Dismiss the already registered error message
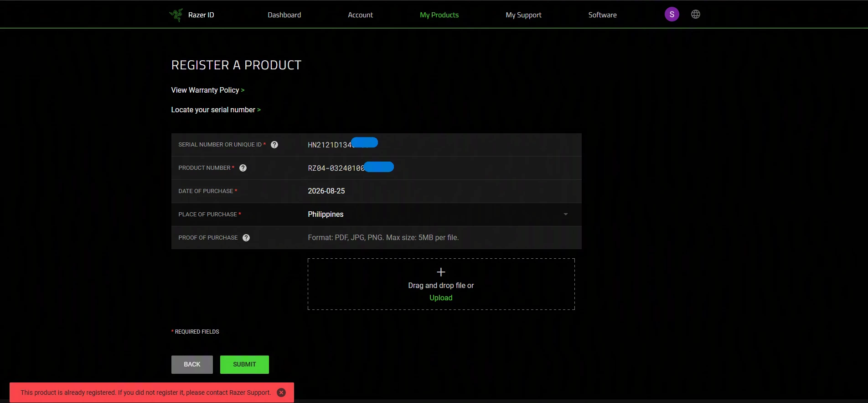868x403 pixels. coord(281,393)
